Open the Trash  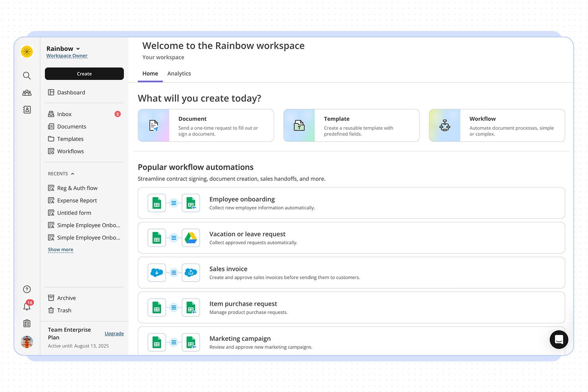(x=64, y=310)
